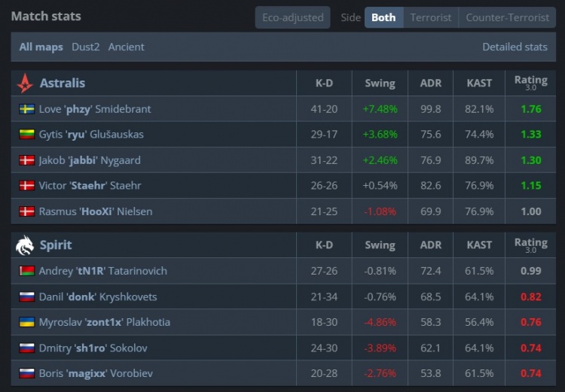The width and height of the screenshot is (565, 392).
Task: Click the Ukrainian flag next to zont1x
Action: click(x=26, y=322)
